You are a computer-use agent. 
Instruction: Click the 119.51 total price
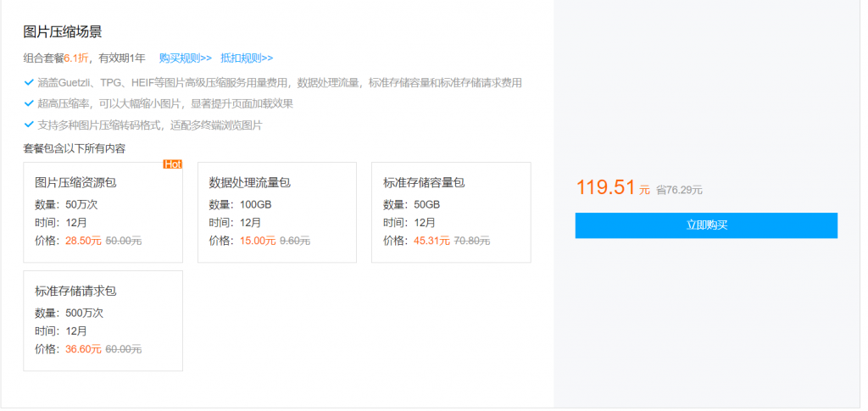[605, 187]
